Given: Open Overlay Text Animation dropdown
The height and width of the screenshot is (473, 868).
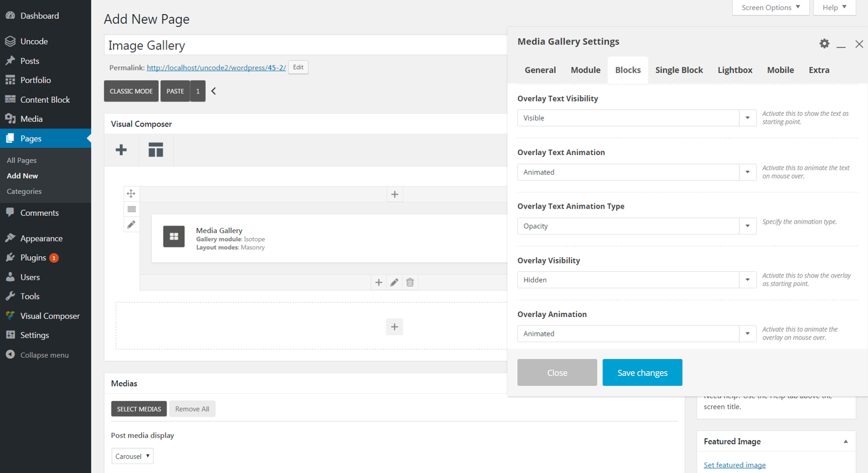Looking at the screenshot, I should point(637,172).
